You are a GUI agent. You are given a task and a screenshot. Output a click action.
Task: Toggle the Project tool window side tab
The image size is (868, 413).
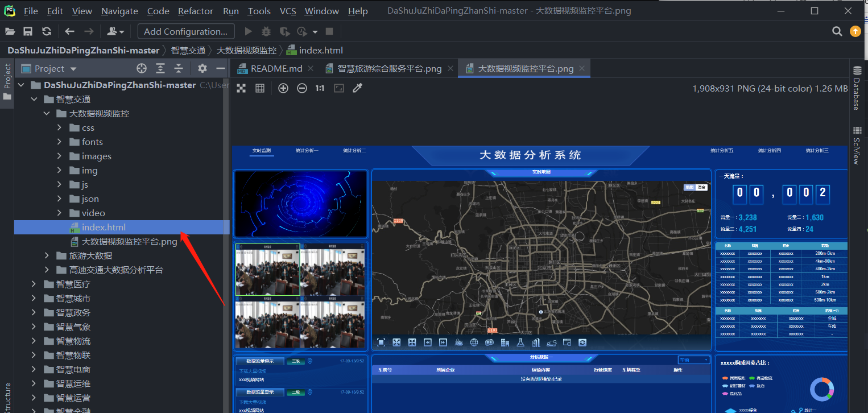(x=7, y=81)
